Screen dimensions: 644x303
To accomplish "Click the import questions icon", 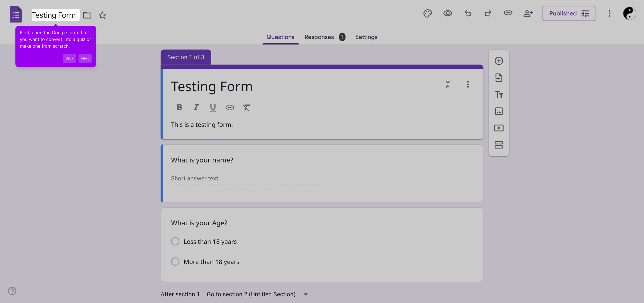I will coord(499,78).
